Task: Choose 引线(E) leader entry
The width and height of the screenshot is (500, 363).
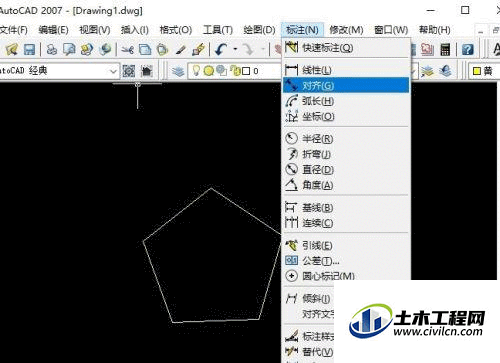Action: point(346,246)
